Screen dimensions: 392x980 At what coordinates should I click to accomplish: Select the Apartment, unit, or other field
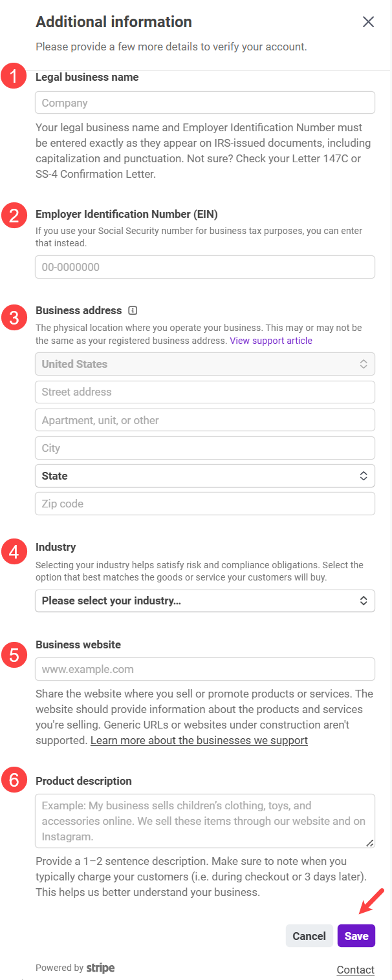(x=204, y=420)
